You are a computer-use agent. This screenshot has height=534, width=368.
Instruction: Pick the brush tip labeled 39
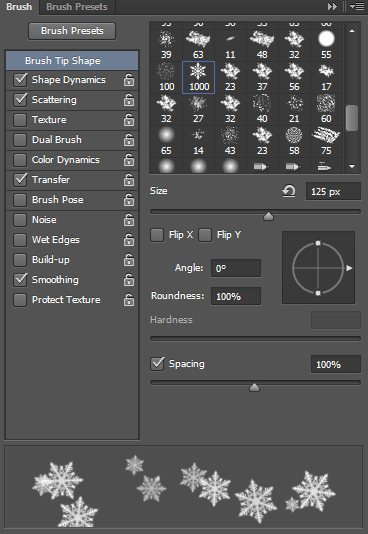pyautogui.click(x=166, y=45)
